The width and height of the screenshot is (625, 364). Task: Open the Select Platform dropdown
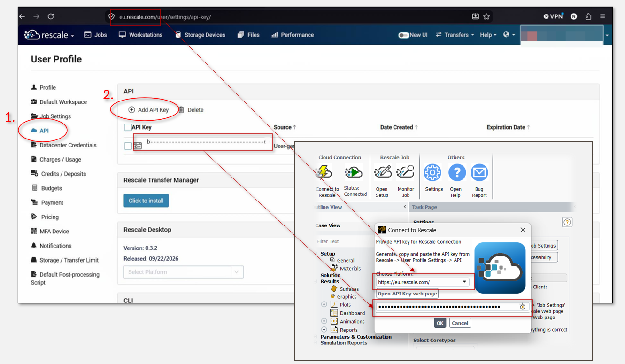pyautogui.click(x=184, y=272)
